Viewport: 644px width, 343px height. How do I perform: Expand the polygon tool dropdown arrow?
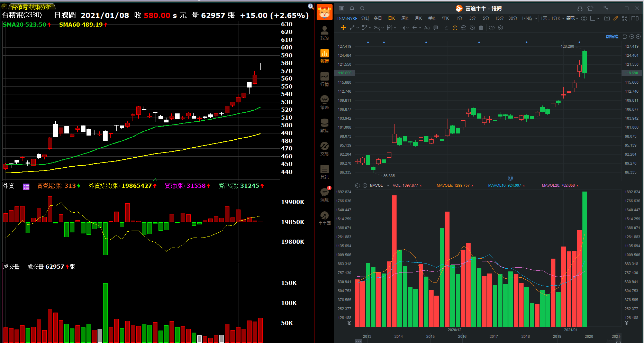pyautogui.click(x=370, y=28)
